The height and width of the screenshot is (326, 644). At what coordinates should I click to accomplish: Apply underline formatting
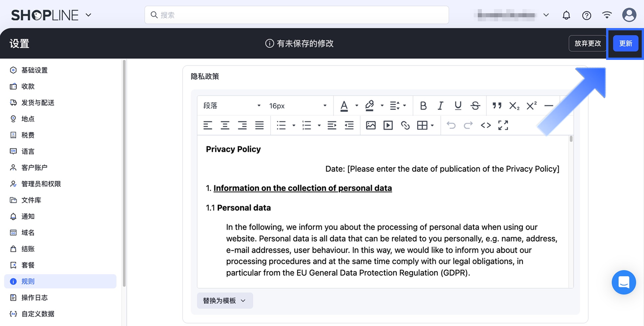coord(458,106)
